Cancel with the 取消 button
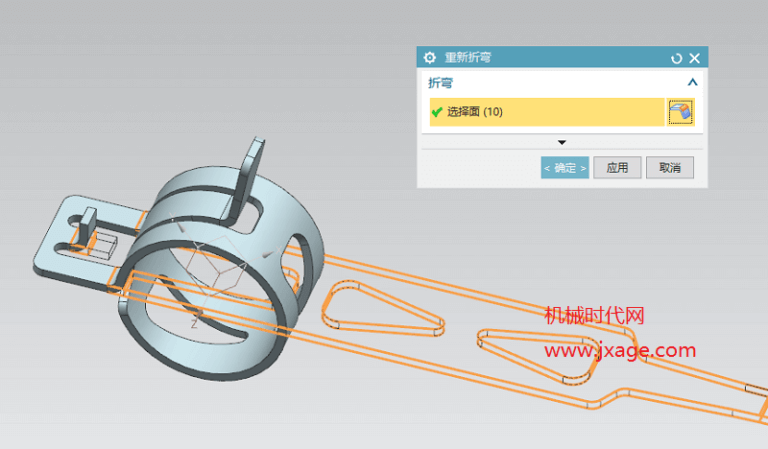 point(670,168)
